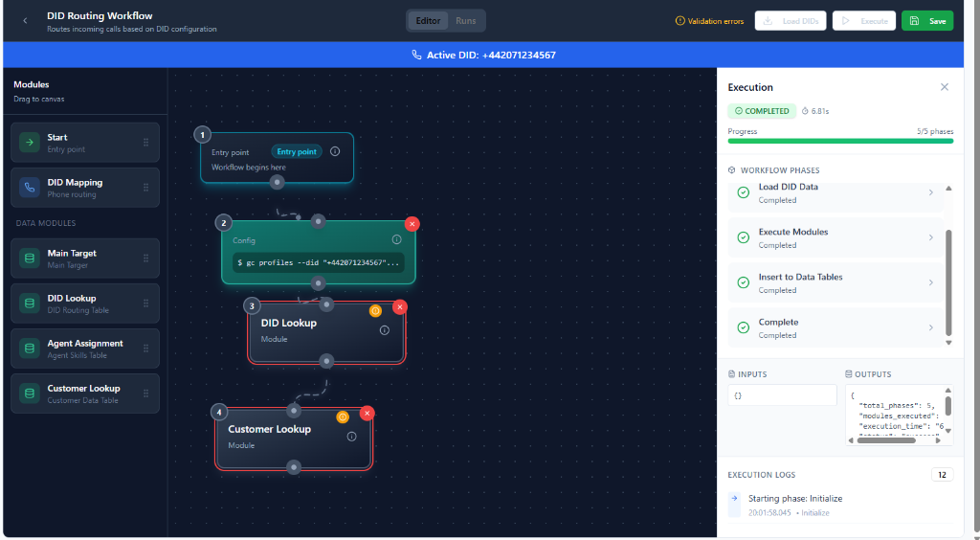Click the outputs vertical scrollbar thumb

pyautogui.click(x=948, y=406)
